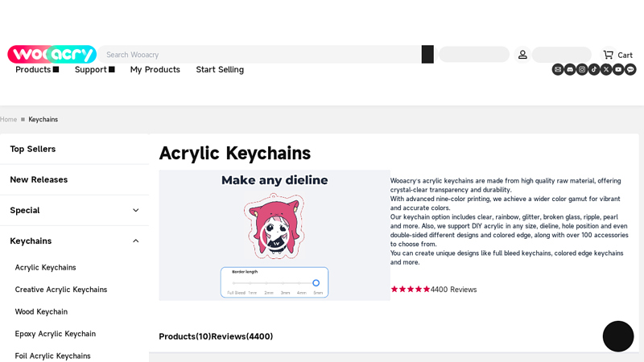Click into the Search Wooacry field

pos(259,55)
